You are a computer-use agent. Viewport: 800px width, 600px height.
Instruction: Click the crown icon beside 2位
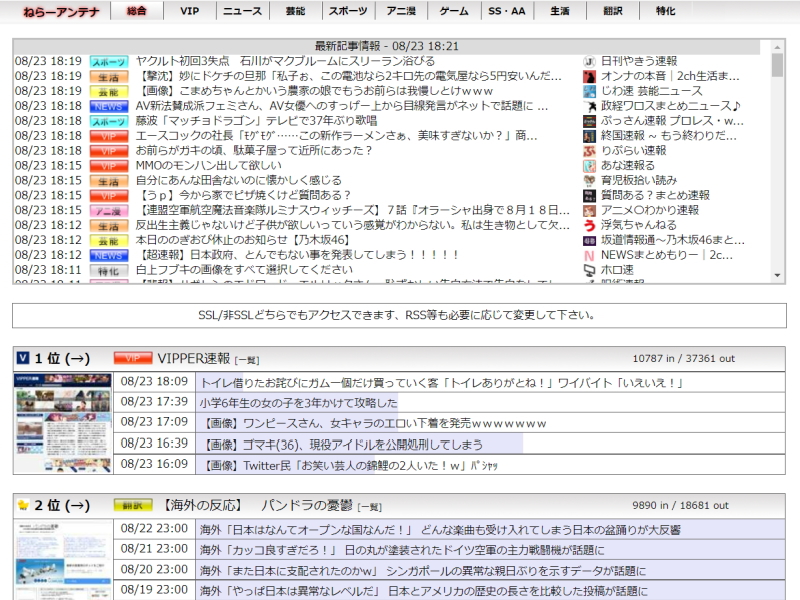click(x=22, y=505)
